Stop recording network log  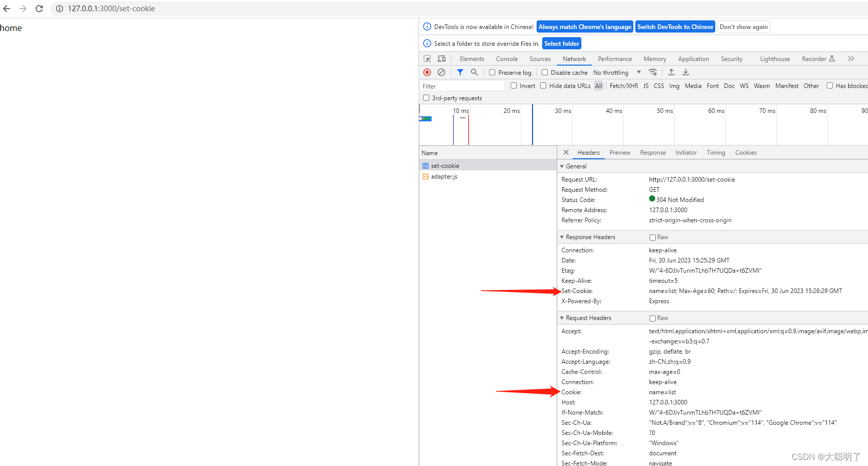[x=427, y=72]
